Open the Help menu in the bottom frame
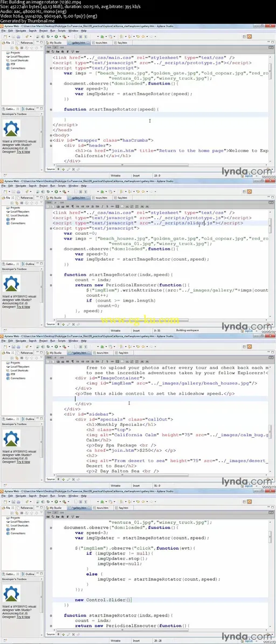Image resolution: width=276 pixels, height=644 pixels. (x=84, y=496)
